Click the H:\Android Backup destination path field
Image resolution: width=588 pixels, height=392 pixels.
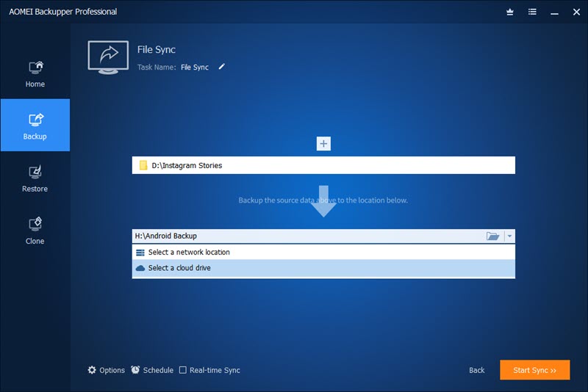click(x=308, y=236)
